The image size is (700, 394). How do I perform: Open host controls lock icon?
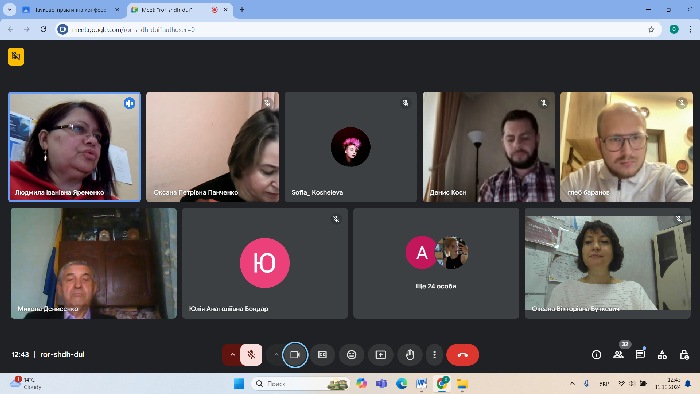(684, 355)
